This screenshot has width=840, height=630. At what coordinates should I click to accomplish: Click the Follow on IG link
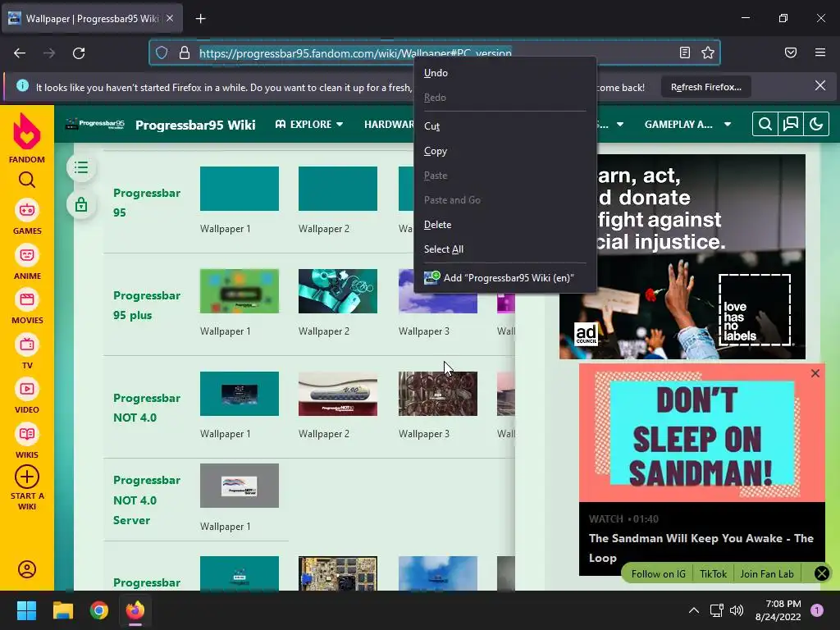coord(658,573)
